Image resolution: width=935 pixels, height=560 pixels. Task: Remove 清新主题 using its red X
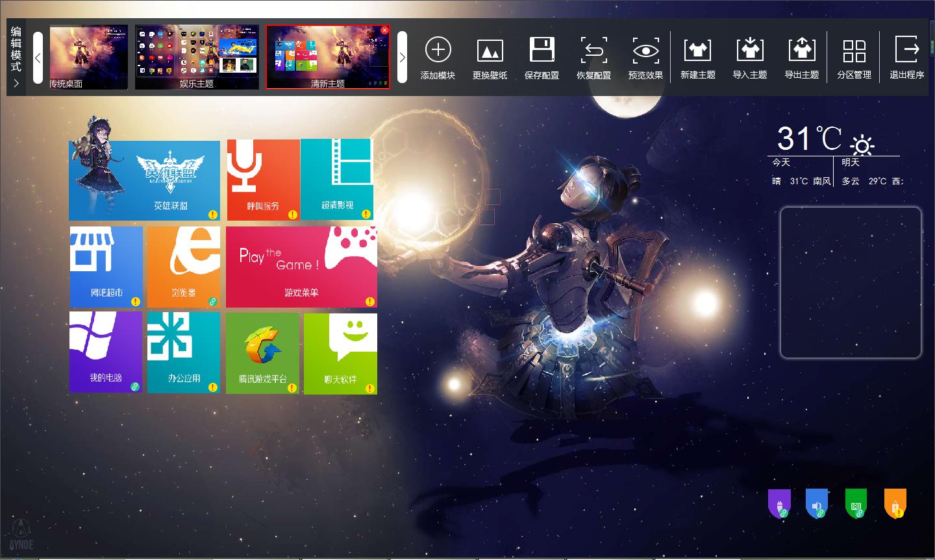point(385,30)
